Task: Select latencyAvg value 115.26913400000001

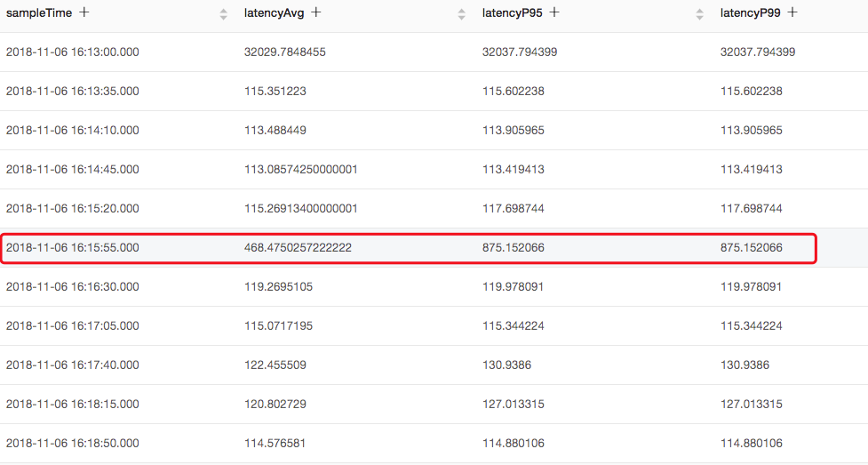Action: coord(300,208)
